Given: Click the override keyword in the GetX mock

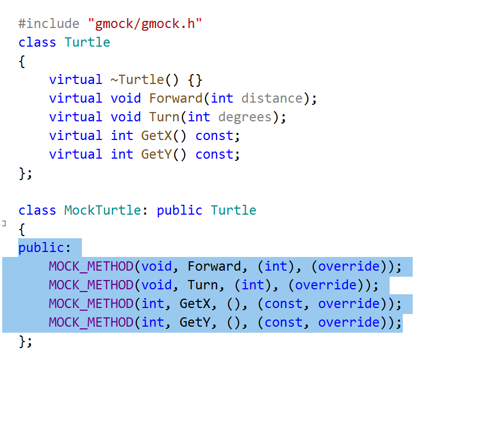Looking at the screenshot, I should (348, 303).
